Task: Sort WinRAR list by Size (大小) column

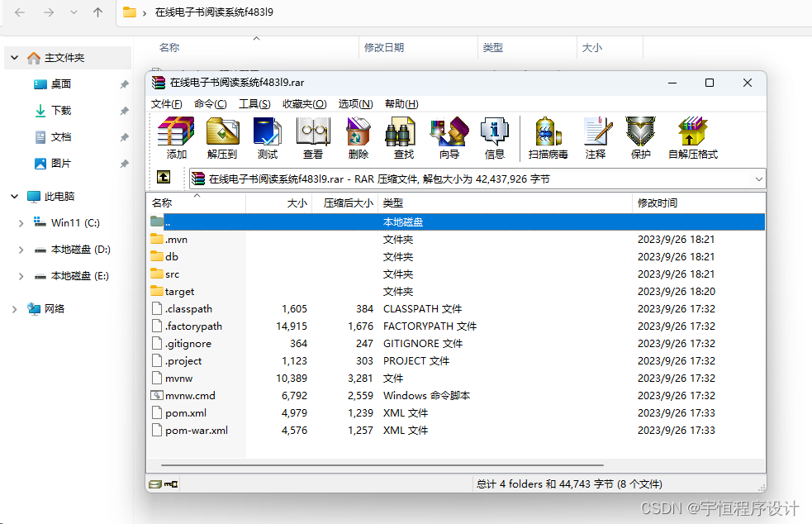Action: pyautogui.click(x=278, y=202)
